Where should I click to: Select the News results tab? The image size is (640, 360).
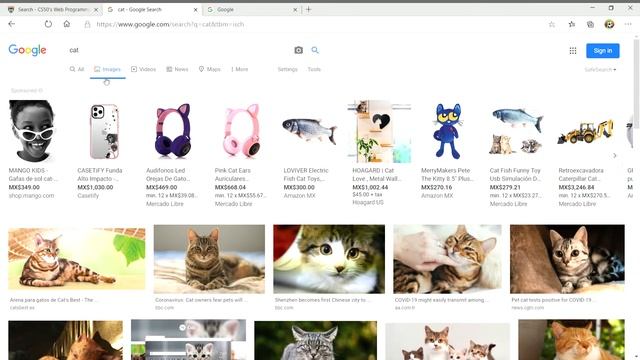(x=177, y=69)
